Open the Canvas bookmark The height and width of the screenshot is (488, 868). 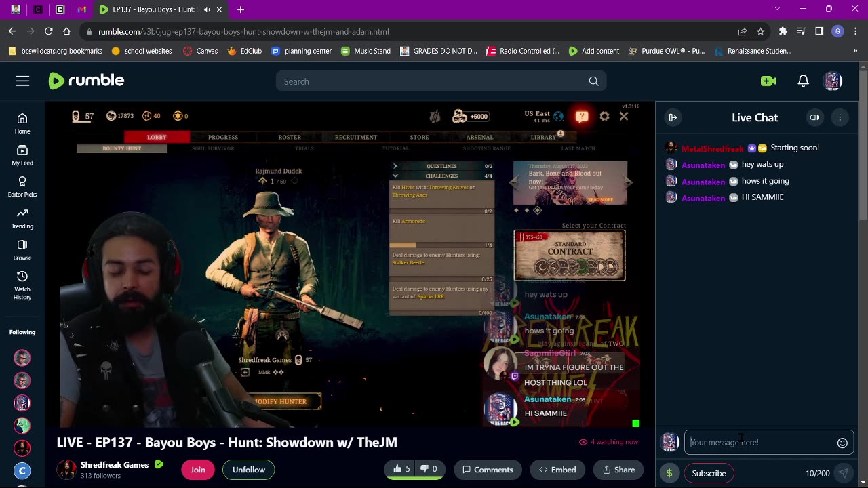point(201,51)
